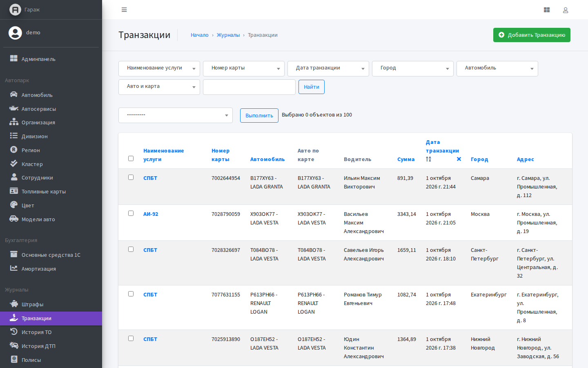Open Админпанель in the sidebar
The image size is (588, 368).
point(51,59)
